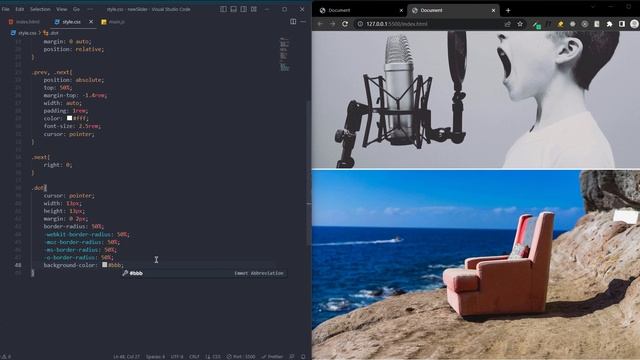The width and height of the screenshot is (640, 360).
Task: Open the editor More Actions ellipsis
Action: (303, 22)
